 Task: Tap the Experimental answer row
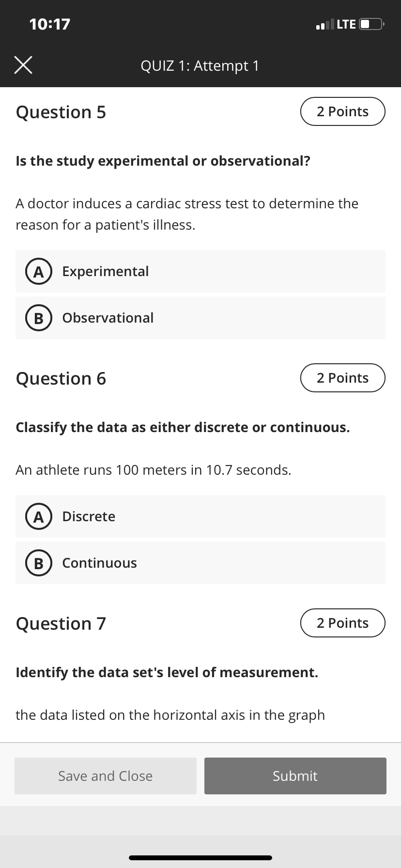[200, 271]
